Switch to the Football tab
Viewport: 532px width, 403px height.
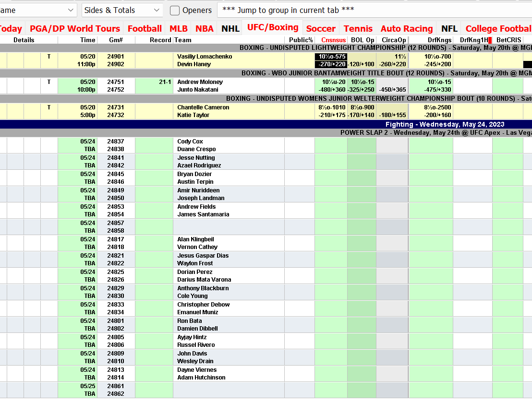point(145,28)
